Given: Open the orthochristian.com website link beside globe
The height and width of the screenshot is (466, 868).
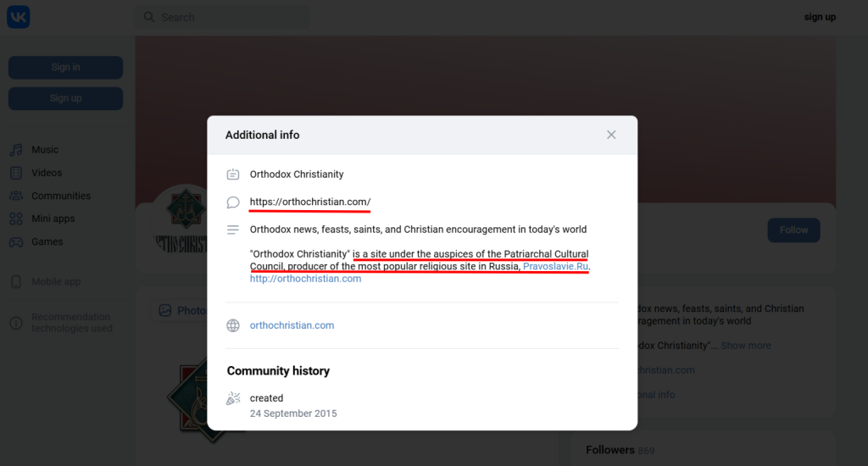Looking at the screenshot, I should tap(292, 325).
